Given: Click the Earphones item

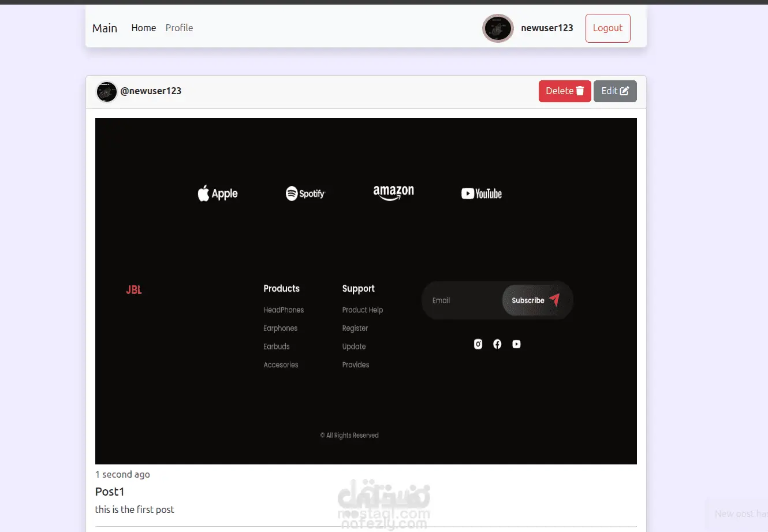Looking at the screenshot, I should pos(281,328).
